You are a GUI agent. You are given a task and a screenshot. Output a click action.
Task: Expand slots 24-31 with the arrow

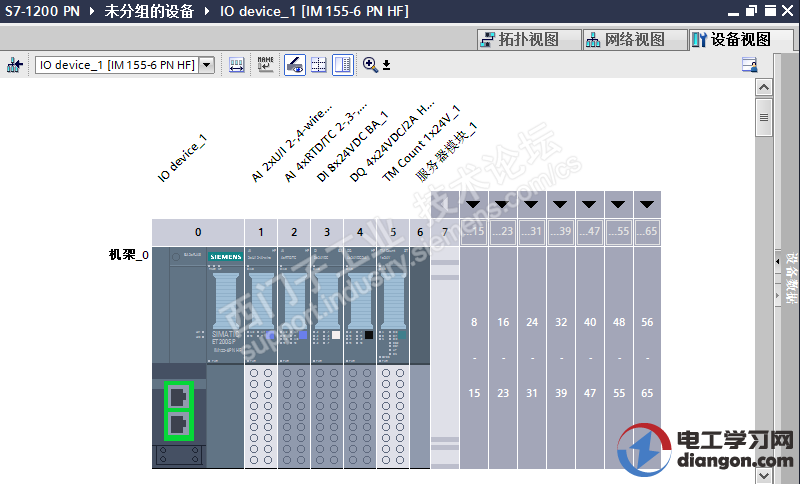531,205
